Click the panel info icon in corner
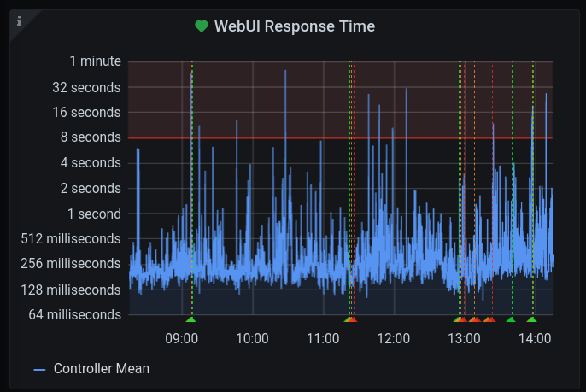This screenshot has height=392, width=586. [19, 21]
